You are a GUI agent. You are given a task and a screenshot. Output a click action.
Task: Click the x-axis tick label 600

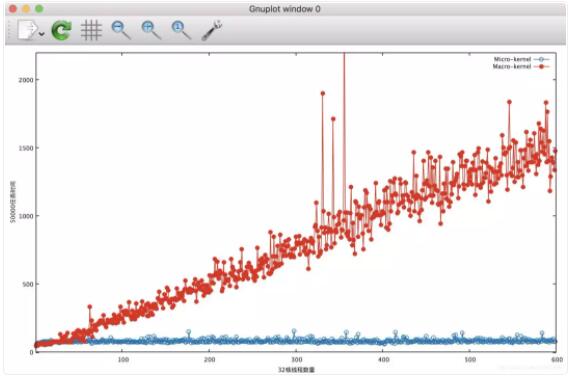tap(557, 360)
